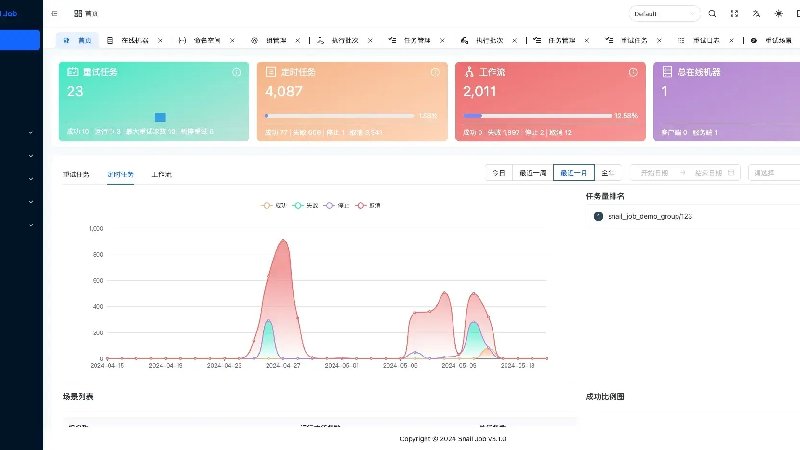Select the 今日 time range
Image resolution: width=800 pixels, height=450 pixels.
click(x=498, y=172)
